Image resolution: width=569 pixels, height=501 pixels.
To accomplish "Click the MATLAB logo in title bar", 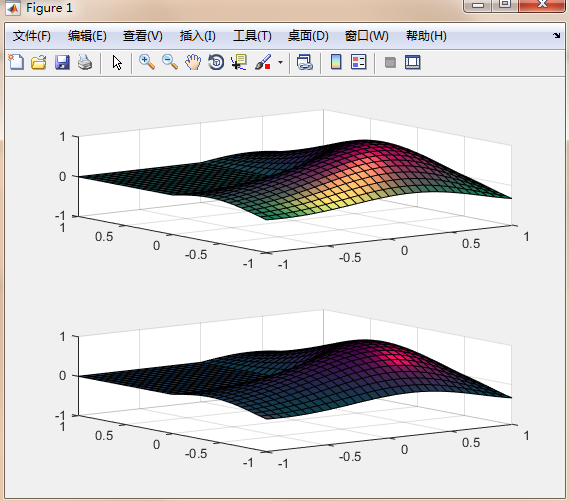I will pyautogui.click(x=13, y=8).
